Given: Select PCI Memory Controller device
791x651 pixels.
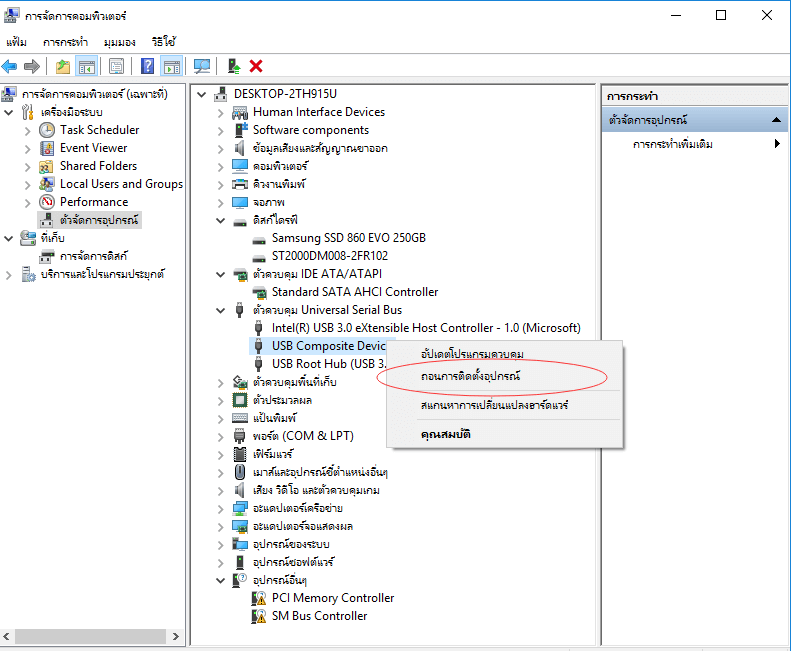Looking at the screenshot, I should (x=333, y=598).
